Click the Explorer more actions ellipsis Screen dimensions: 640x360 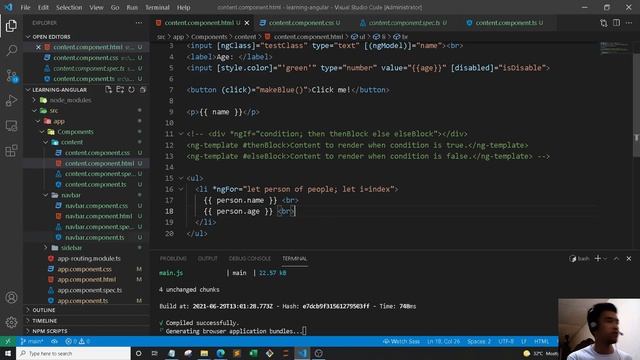[139, 23]
